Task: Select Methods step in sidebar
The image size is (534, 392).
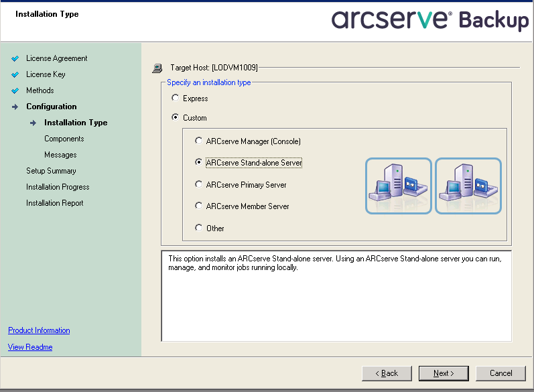Action: [40, 90]
